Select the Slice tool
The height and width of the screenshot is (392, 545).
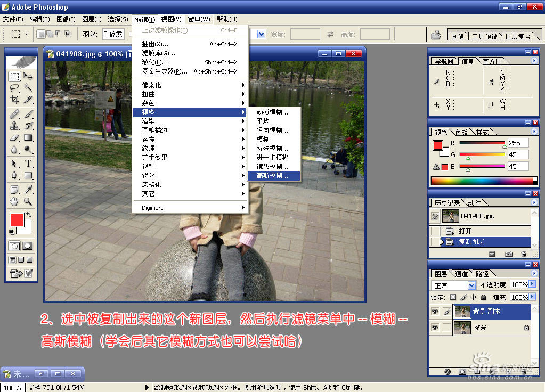click(28, 100)
